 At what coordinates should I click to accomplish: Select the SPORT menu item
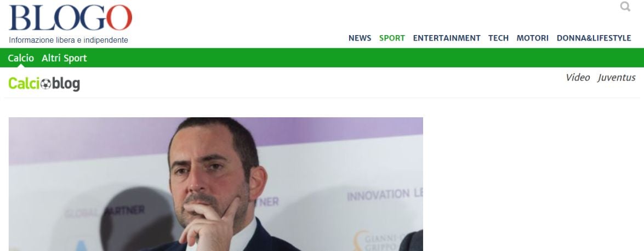392,38
